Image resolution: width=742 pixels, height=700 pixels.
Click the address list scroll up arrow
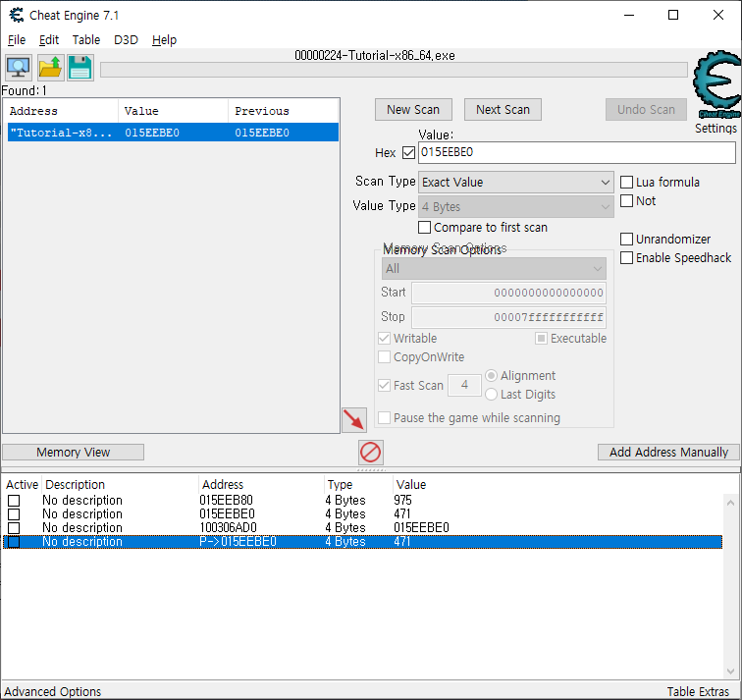pos(730,503)
